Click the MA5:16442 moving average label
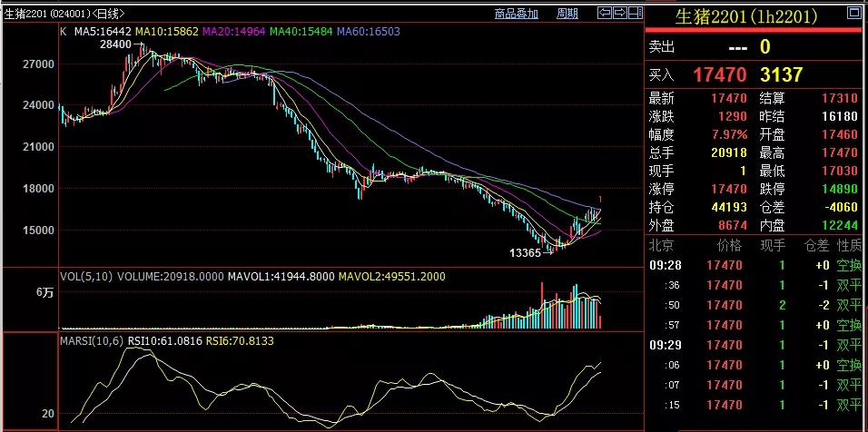This screenshot has width=868, height=432. coord(102,31)
